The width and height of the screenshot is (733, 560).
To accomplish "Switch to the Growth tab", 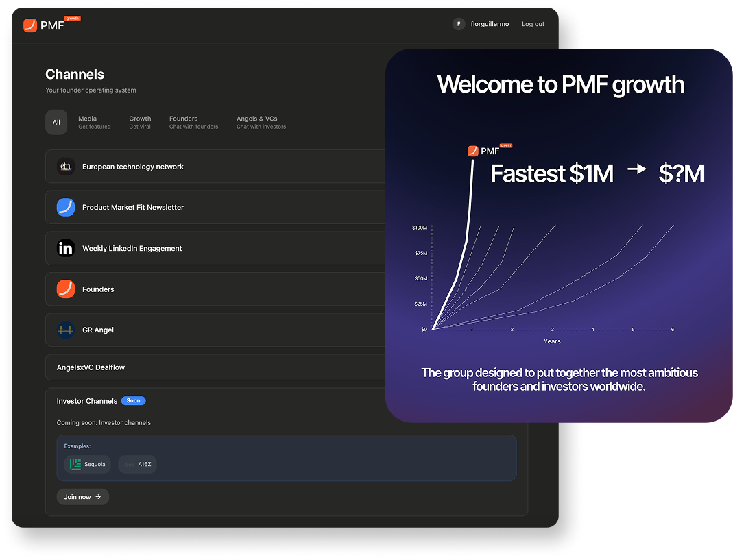I will 140,123.
